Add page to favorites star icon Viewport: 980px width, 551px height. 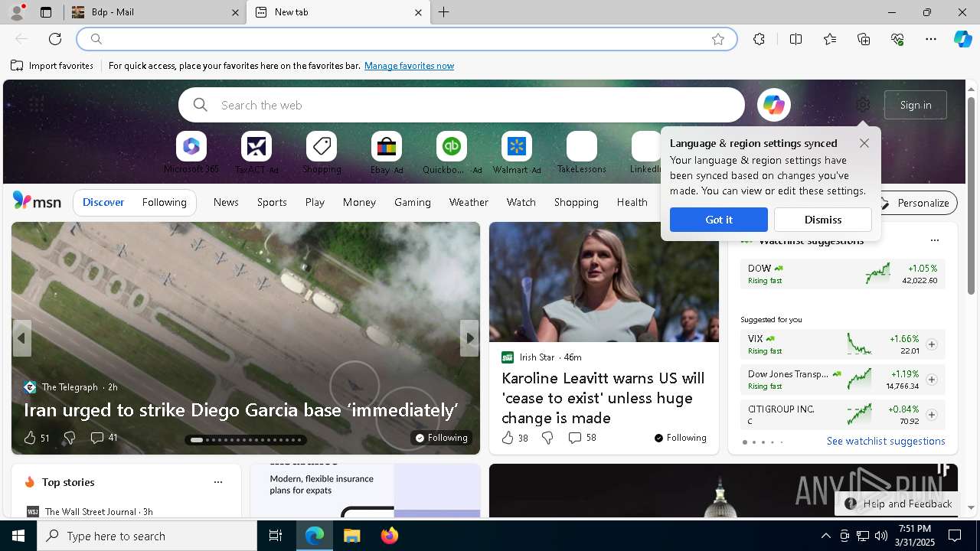[718, 39]
